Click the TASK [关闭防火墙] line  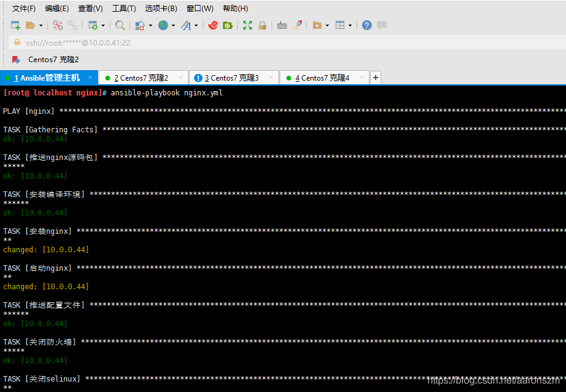(x=285, y=342)
